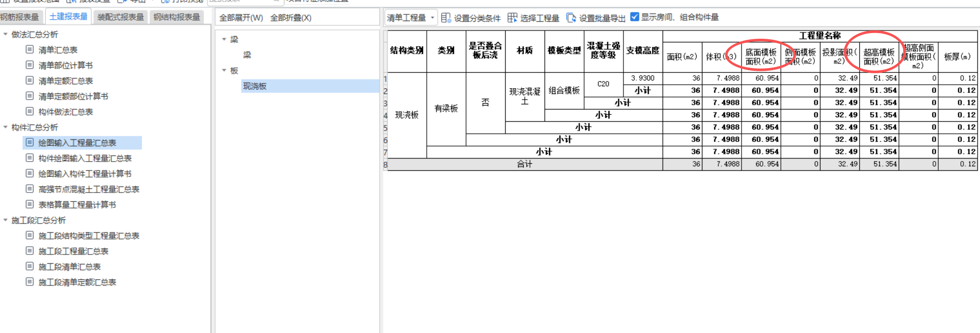Click the document icon beside 施工段清单定额汇总表
This screenshot has height=333, width=980.
coord(30,282)
